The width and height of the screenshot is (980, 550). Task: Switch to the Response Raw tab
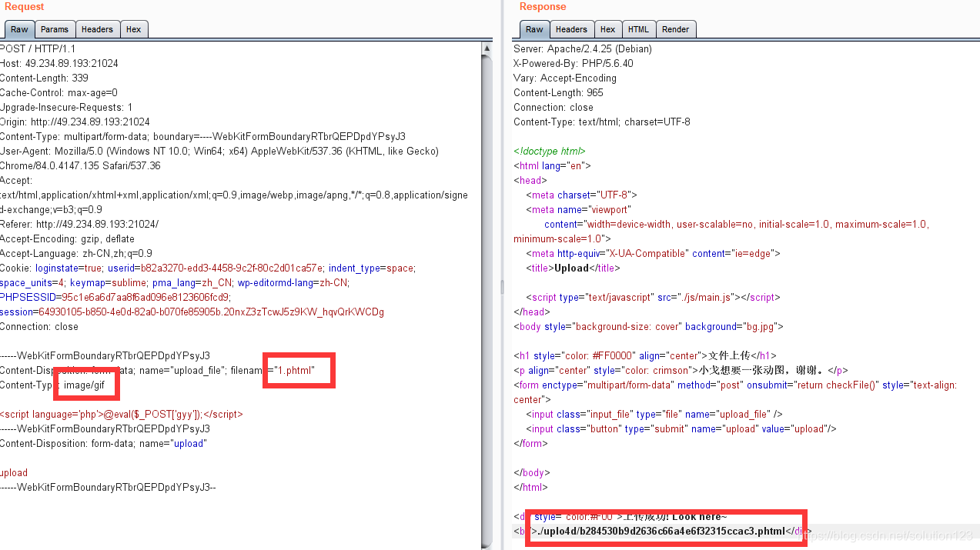(534, 29)
